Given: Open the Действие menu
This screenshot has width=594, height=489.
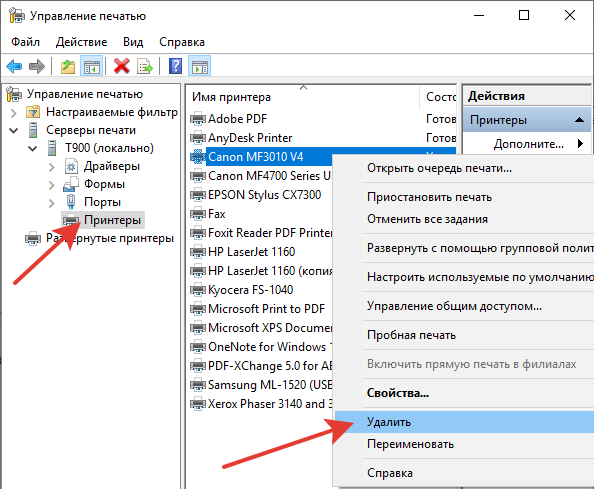Looking at the screenshot, I should (81, 42).
